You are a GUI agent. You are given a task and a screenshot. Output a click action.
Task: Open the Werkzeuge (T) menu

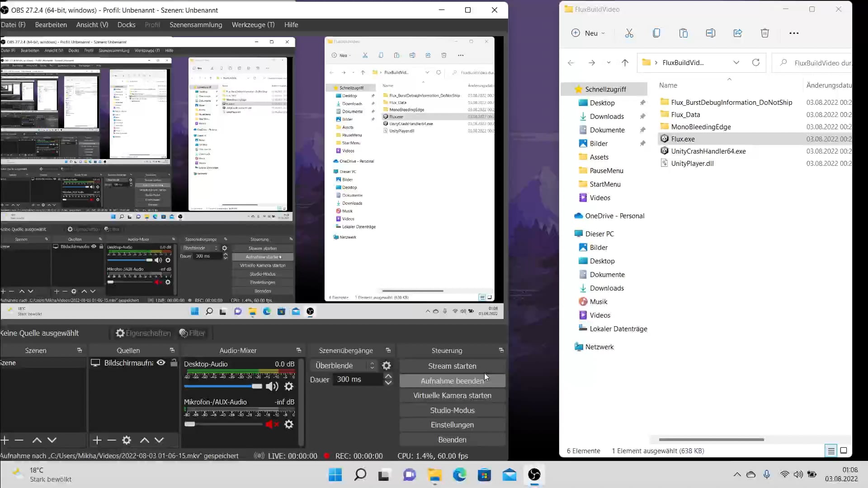253,25
